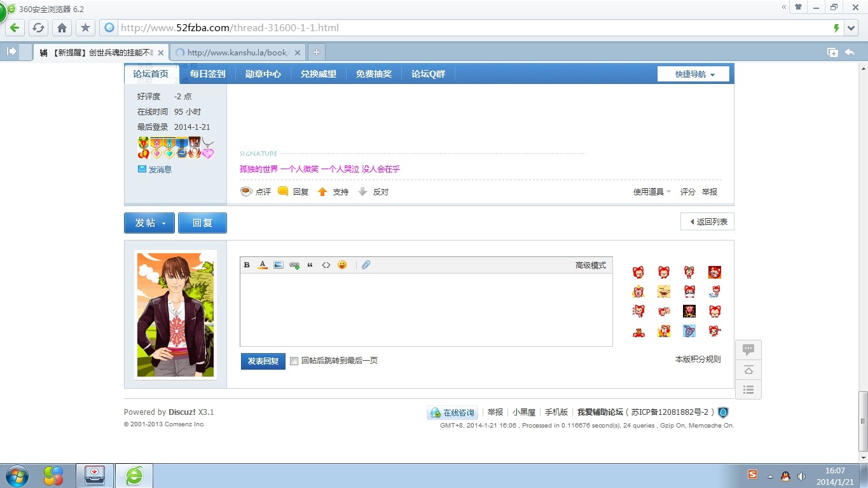Open a new browser tab with plus

coord(316,52)
